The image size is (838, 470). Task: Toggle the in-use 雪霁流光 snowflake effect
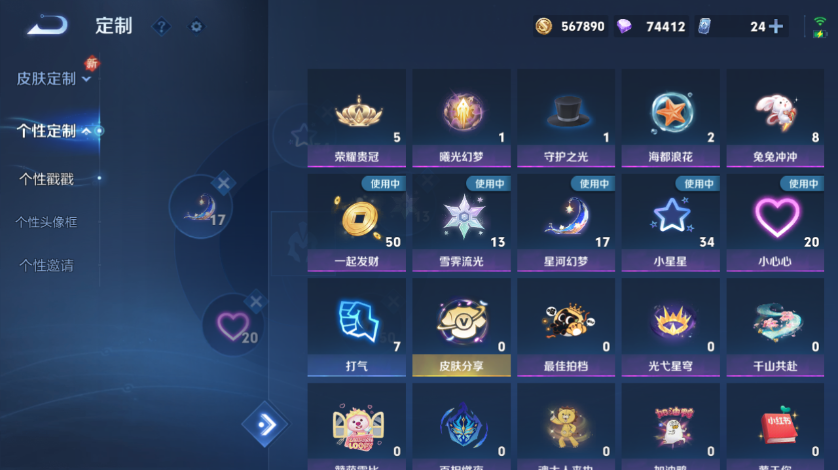(461, 223)
